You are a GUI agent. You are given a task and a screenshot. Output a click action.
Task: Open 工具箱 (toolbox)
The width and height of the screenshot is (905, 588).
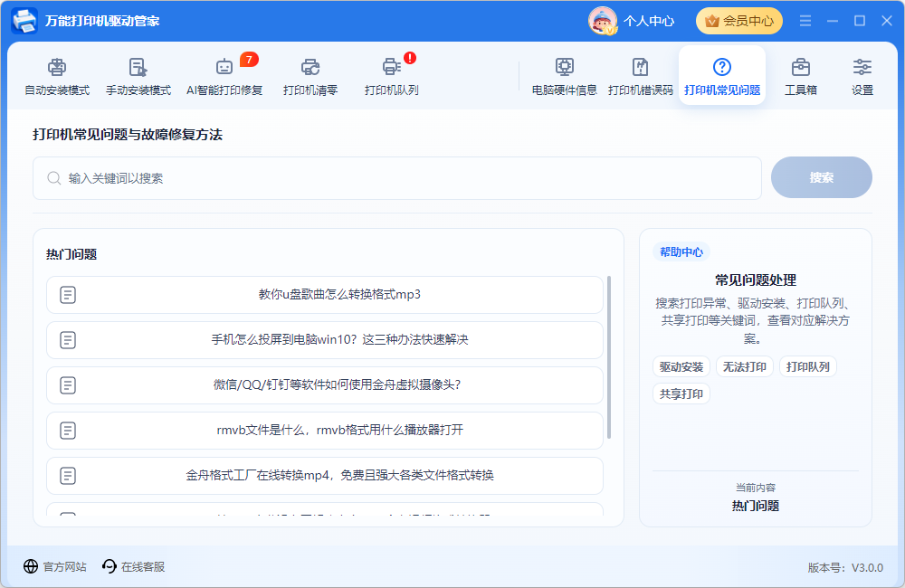[x=801, y=76]
